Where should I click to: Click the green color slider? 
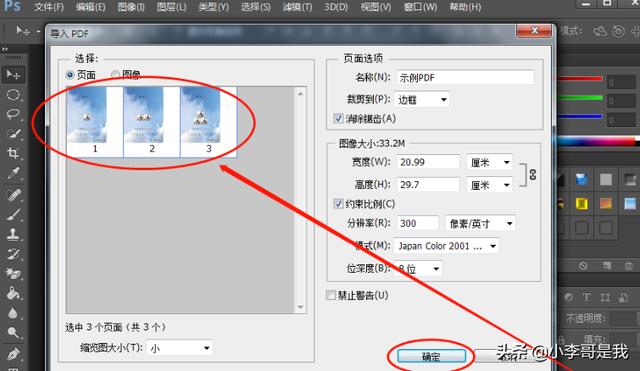(580, 98)
